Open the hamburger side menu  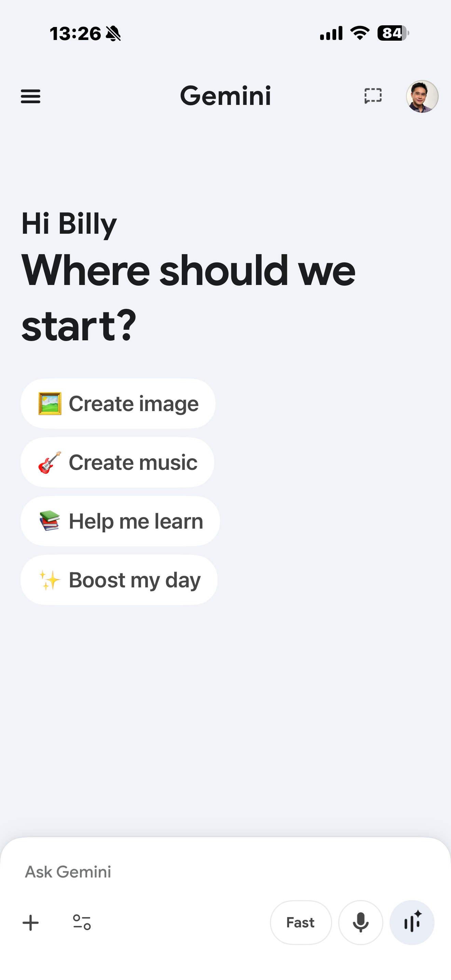30,96
